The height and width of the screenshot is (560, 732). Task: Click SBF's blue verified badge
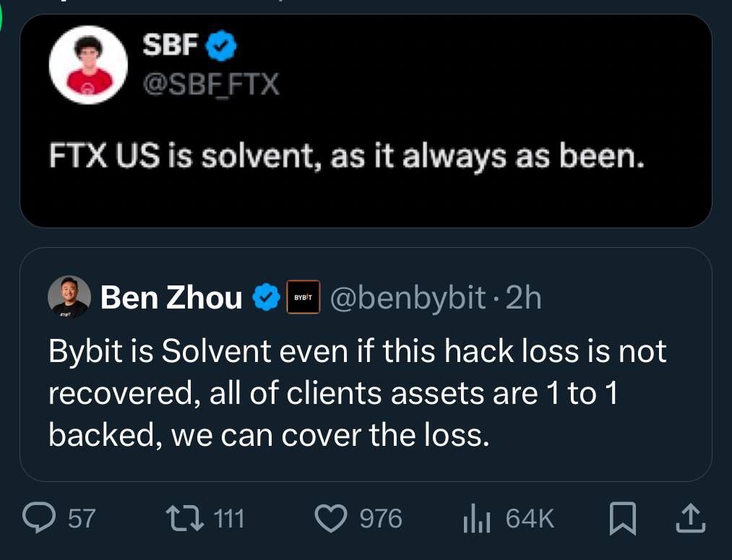[x=222, y=48]
